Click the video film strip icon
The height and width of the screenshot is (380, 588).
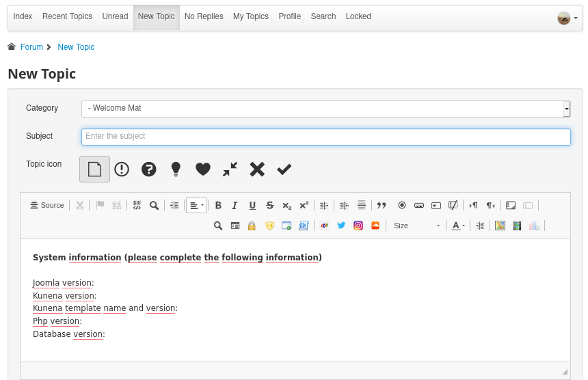click(x=517, y=226)
